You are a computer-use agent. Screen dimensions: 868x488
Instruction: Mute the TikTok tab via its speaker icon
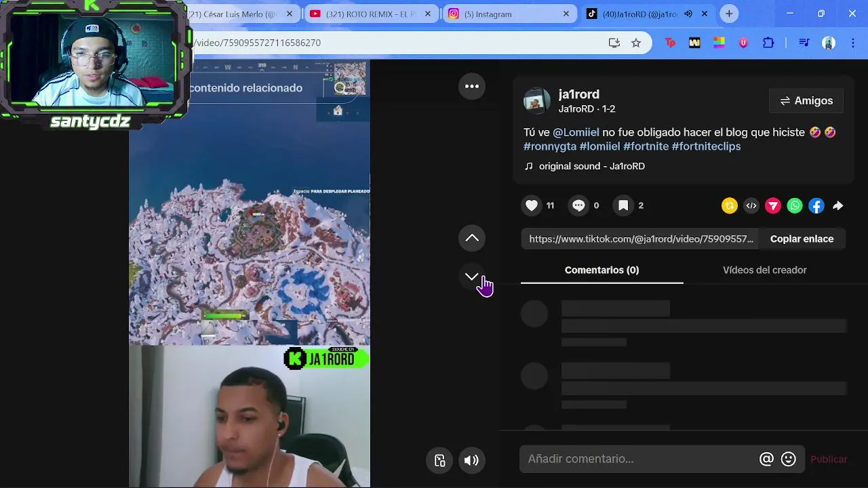click(x=688, y=14)
